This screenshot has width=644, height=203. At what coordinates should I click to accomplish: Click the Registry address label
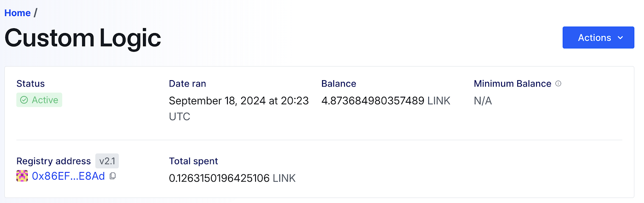(54, 161)
